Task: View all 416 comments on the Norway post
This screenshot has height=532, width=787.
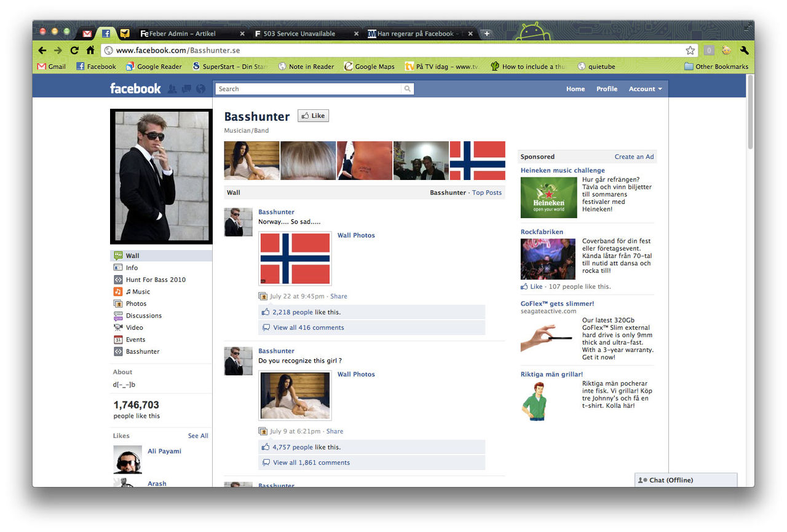Action: [309, 327]
